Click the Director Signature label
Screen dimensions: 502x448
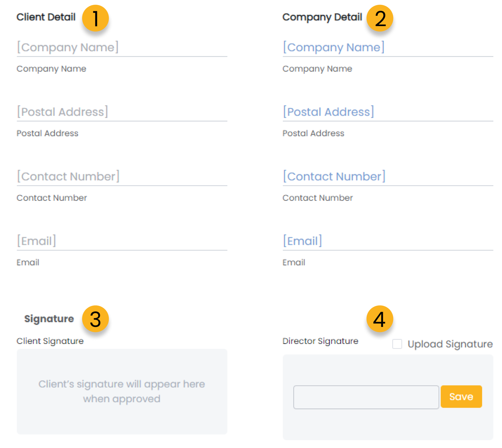[x=320, y=341]
